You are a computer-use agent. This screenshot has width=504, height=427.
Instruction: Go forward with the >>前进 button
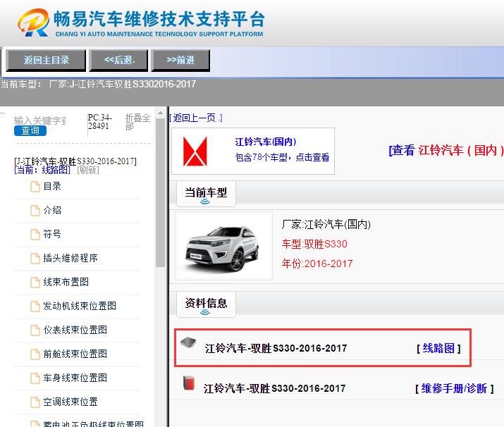pyautogui.click(x=180, y=60)
